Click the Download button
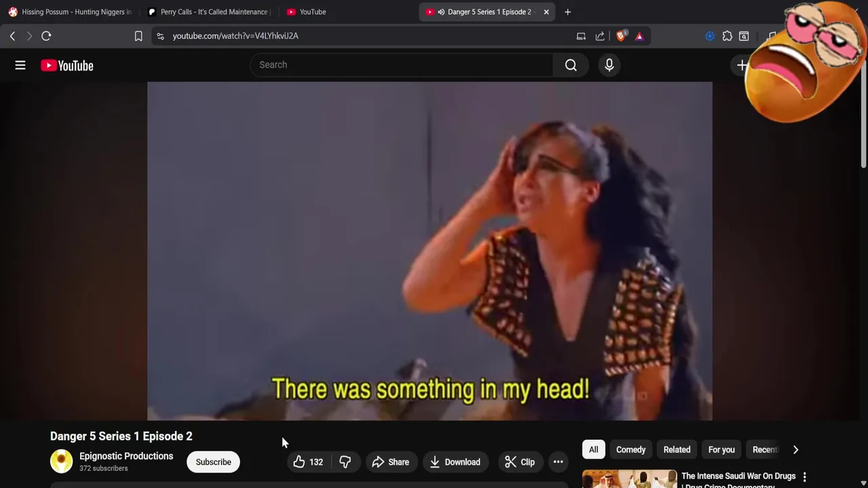868x488 pixels. click(455, 462)
